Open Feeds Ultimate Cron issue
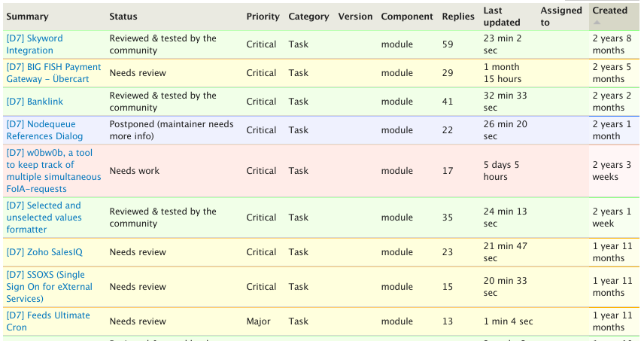The image size is (644, 341). [47, 321]
